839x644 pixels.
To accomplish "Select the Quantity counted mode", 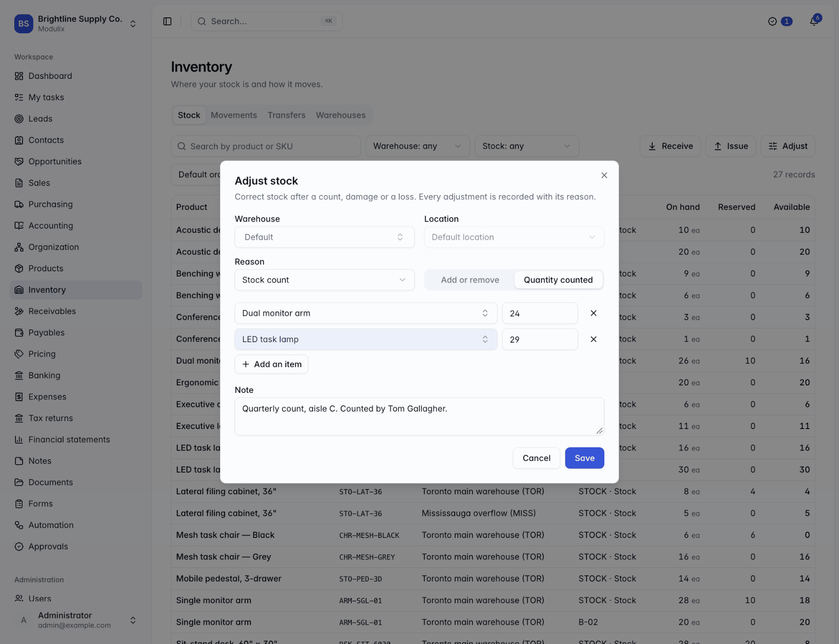I will tap(558, 280).
